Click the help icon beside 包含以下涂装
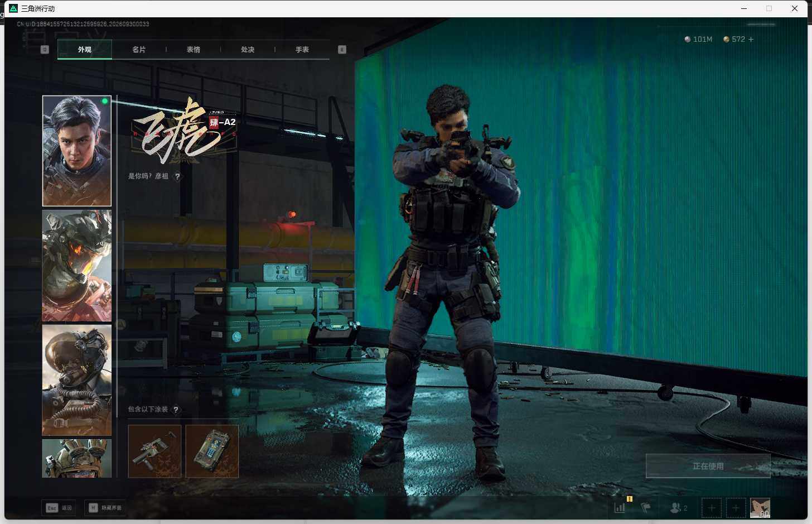Viewport: 812px width, 524px height. 176,410
